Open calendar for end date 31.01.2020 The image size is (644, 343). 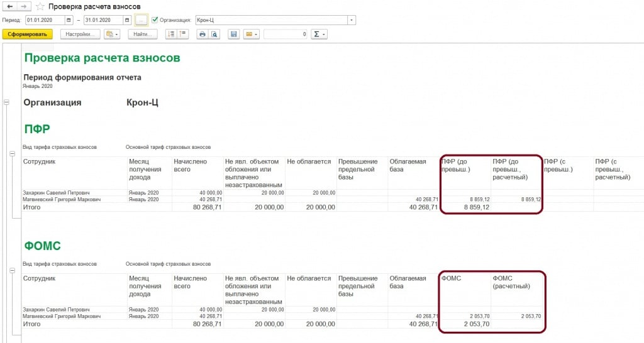pyautogui.click(x=126, y=20)
